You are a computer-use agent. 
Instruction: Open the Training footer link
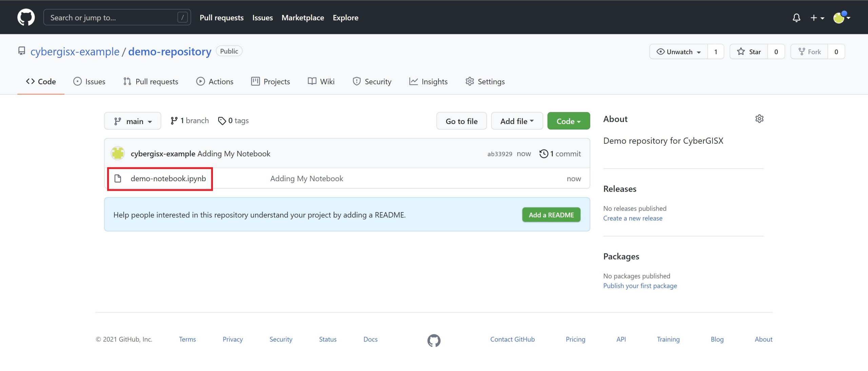point(668,339)
